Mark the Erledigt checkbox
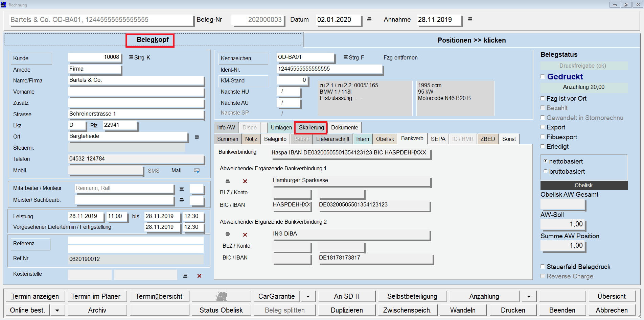The width and height of the screenshot is (644, 320). coord(543,146)
